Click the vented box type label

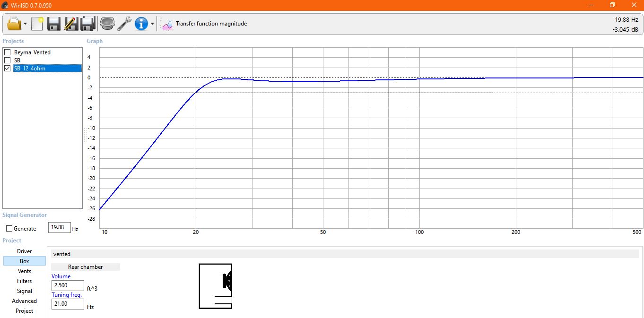point(62,254)
